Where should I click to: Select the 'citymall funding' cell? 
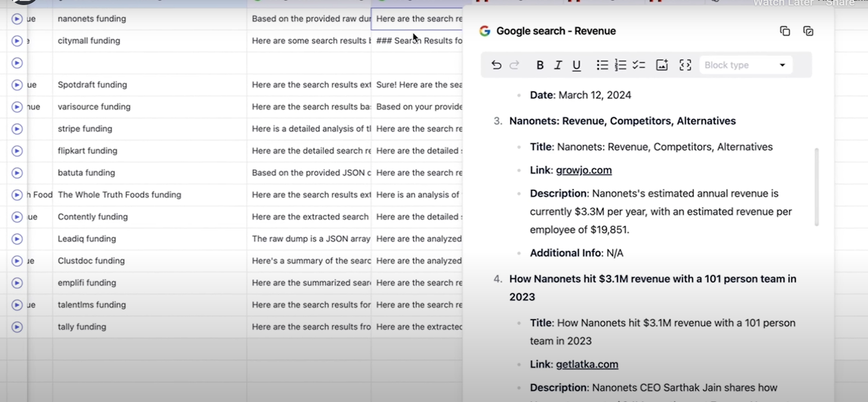click(x=150, y=41)
